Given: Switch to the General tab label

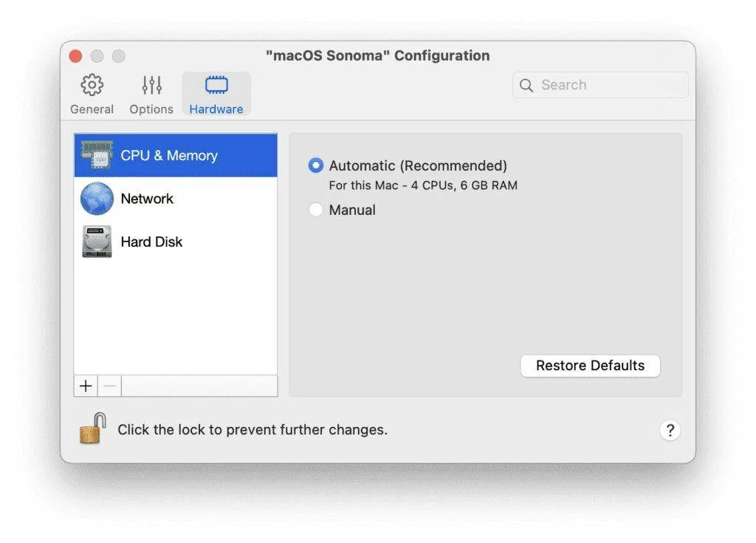Looking at the screenshot, I should 92,109.
